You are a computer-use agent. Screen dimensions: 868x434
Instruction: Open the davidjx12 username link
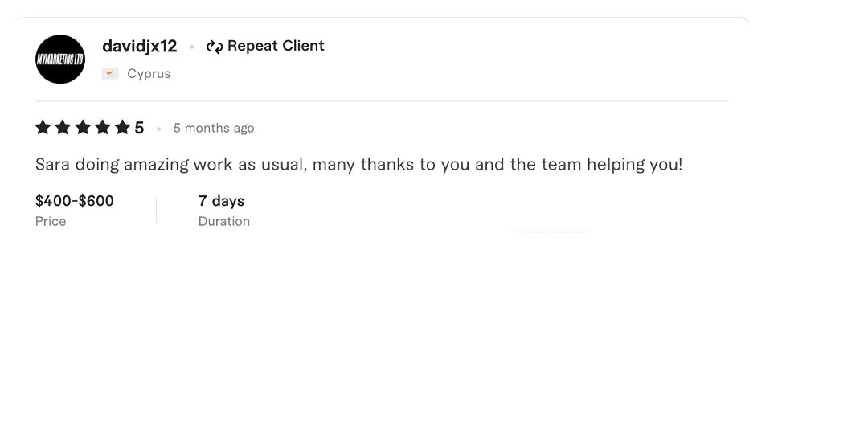139,46
